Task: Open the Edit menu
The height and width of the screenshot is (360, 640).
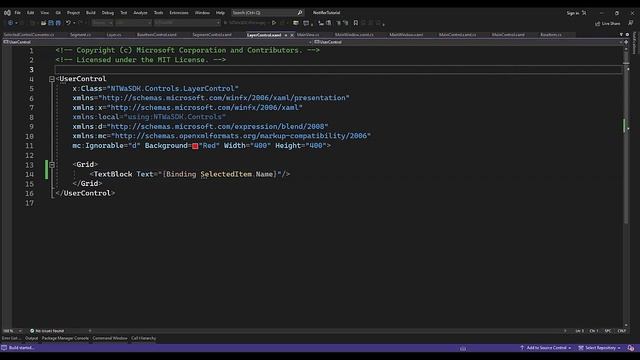Action: point(31,13)
